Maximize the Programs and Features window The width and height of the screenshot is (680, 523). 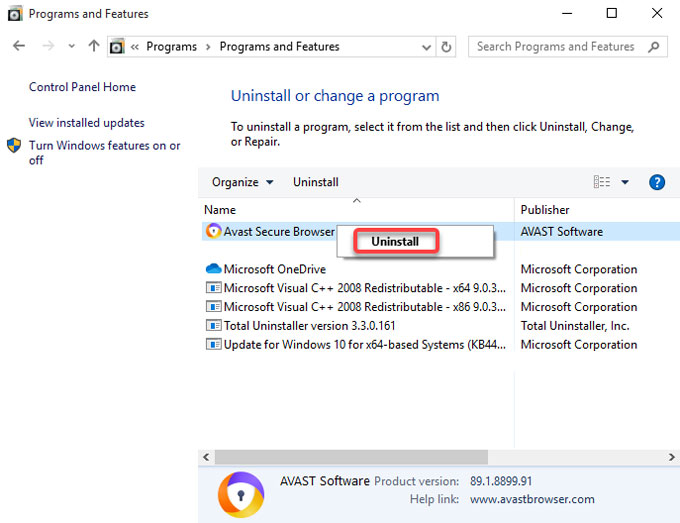pyautogui.click(x=611, y=13)
